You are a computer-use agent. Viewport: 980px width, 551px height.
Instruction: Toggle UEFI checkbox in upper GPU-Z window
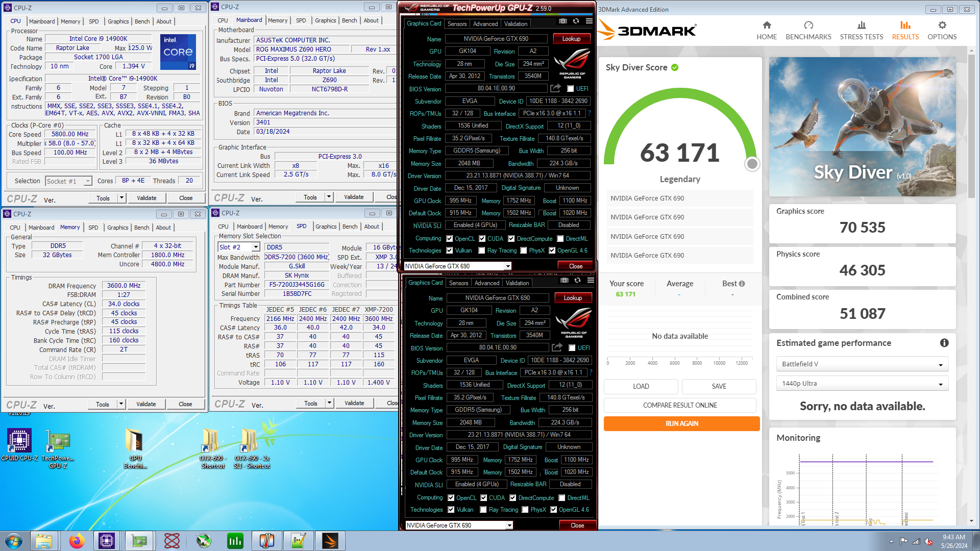pos(571,88)
